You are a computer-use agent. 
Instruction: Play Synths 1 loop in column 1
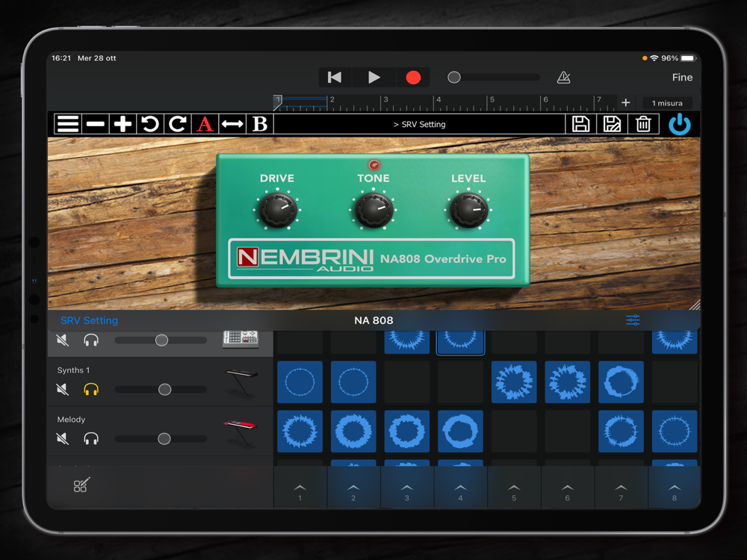click(x=300, y=382)
